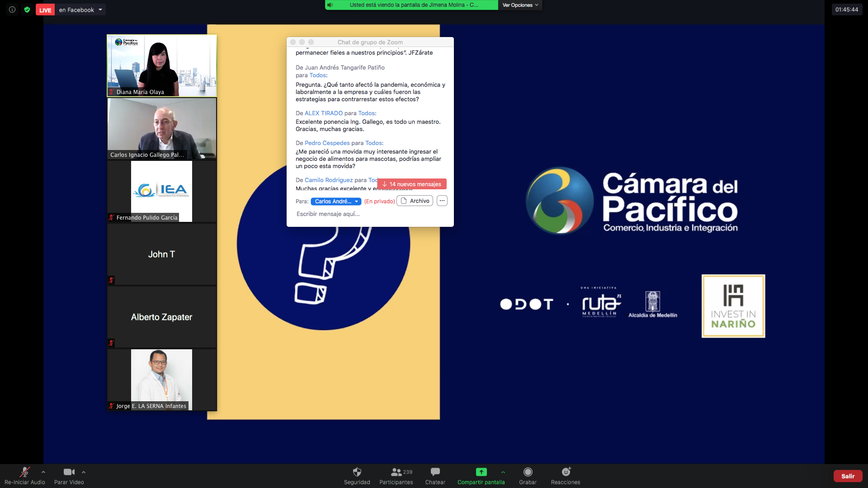Select Fernando Pulido García participant tile

(162, 191)
